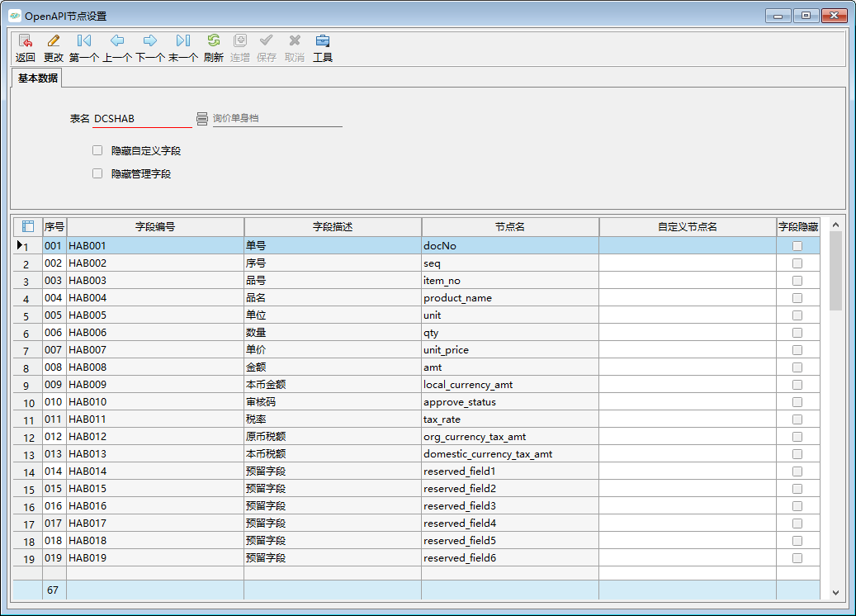Image resolution: width=856 pixels, height=616 pixels.
Task: Check 字段隐藏 for the HAB007 row
Action: [797, 350]
